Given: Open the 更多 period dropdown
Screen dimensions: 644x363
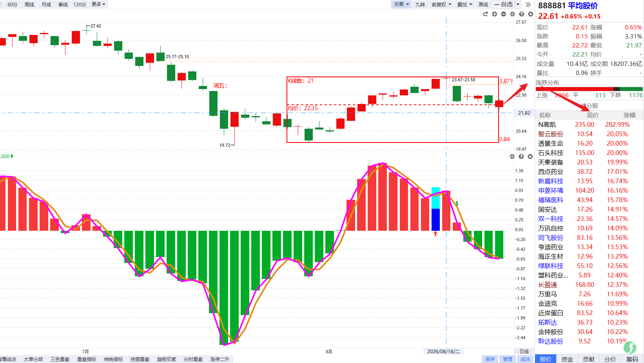Looking at the screenshot, I should tap(98, 4).
